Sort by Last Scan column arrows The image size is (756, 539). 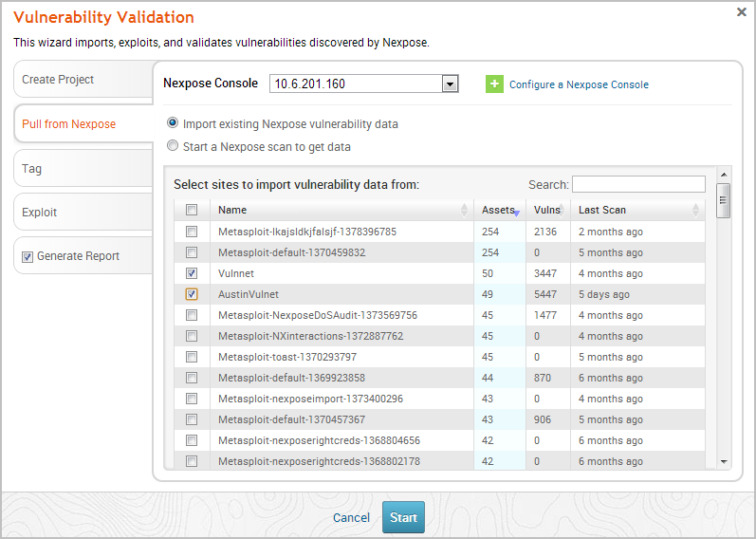pos(695,210)
